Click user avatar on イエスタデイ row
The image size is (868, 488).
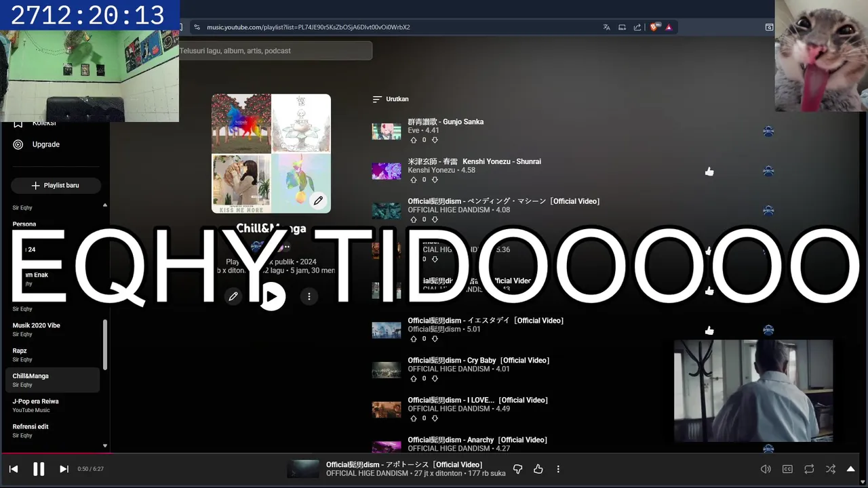(x=768, y=330)
